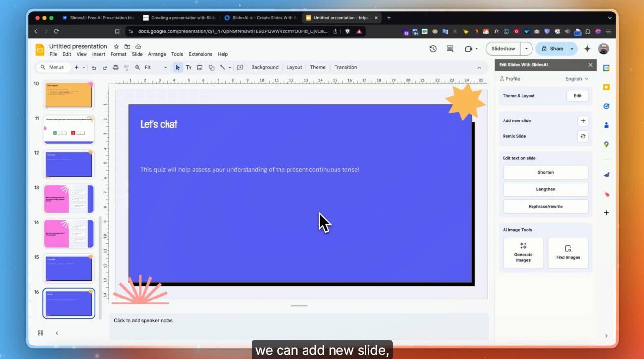Click the speaker notes field
Image resolution: width=644 pixels, height=359 pixels.
click(x=299, y=327)
